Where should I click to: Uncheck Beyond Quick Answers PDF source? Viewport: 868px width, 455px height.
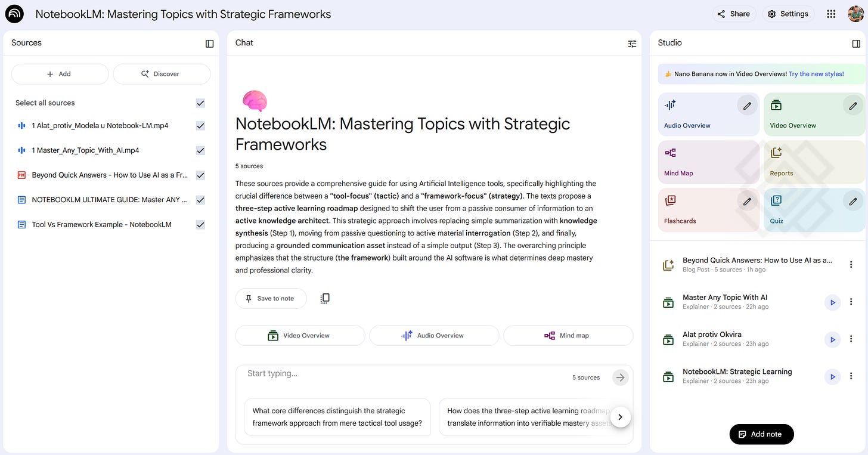point(200,175)
